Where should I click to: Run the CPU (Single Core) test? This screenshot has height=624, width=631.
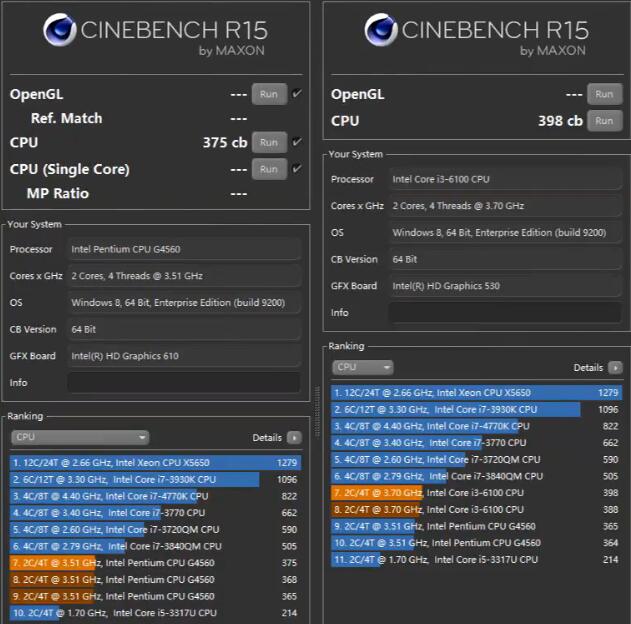pos(269,169)
